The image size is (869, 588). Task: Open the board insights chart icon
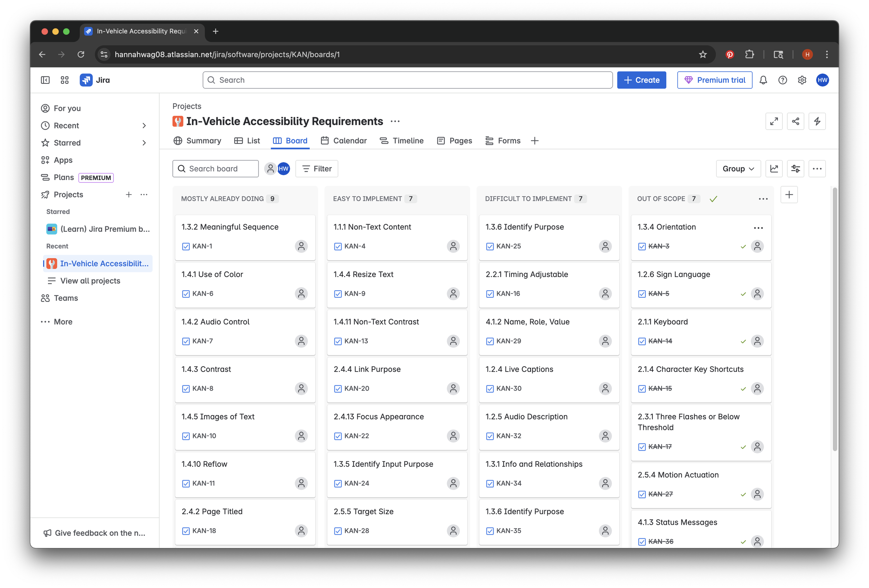point(774,169)
